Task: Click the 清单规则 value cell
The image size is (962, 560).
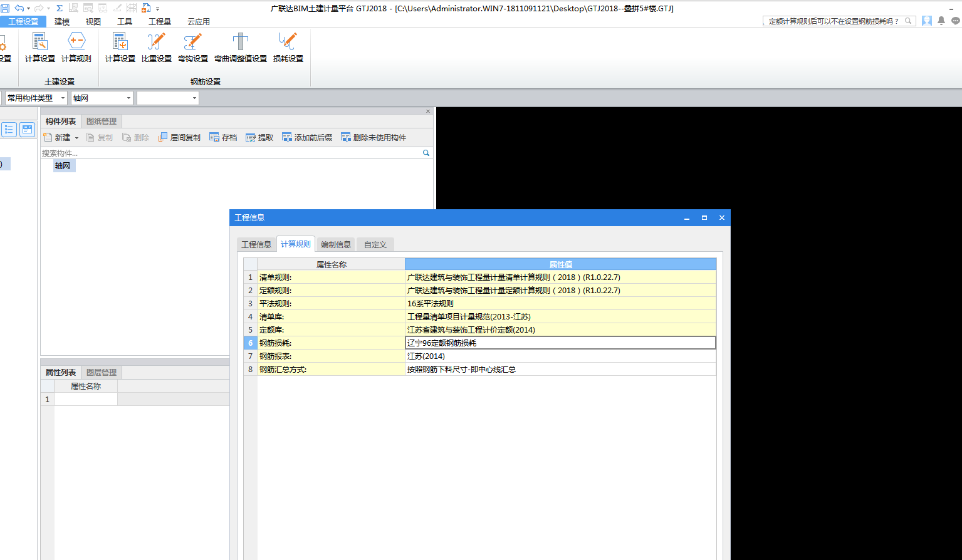Action: 560,277
